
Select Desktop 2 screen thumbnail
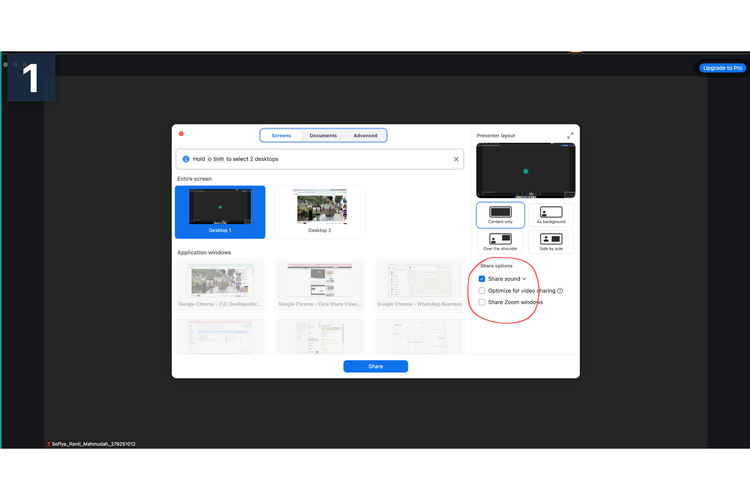[320, 212]
